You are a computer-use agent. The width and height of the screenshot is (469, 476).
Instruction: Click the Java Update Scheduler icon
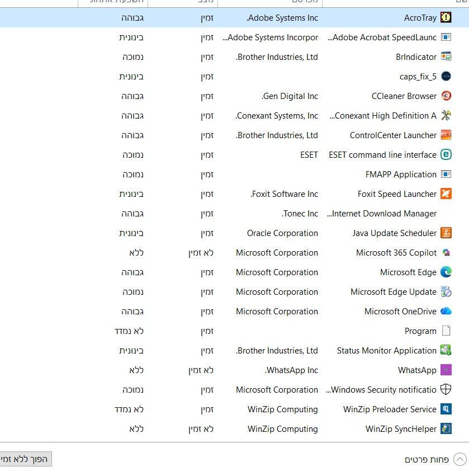tap(446, 233)
